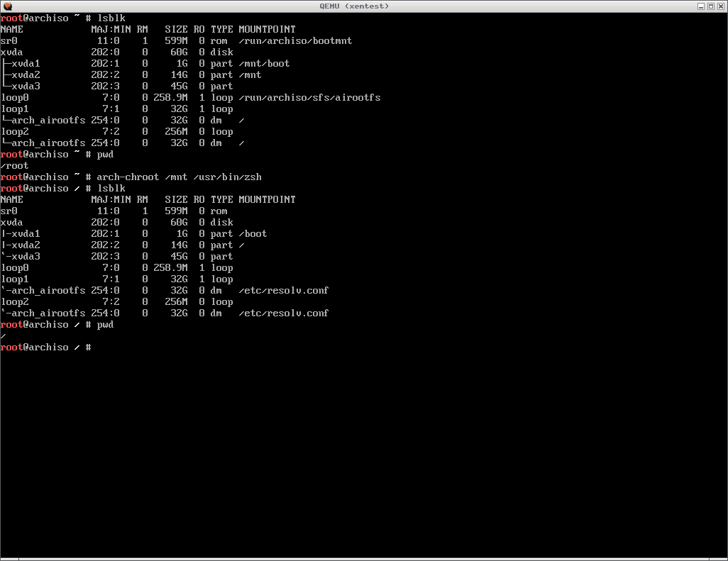
Task: Click the MOUNTPOINT header in the first listing
Action: (x=267, y=29)
